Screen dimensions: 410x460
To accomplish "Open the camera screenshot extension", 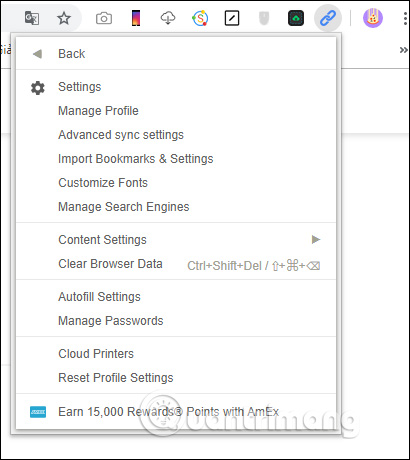I will (104, 18).
